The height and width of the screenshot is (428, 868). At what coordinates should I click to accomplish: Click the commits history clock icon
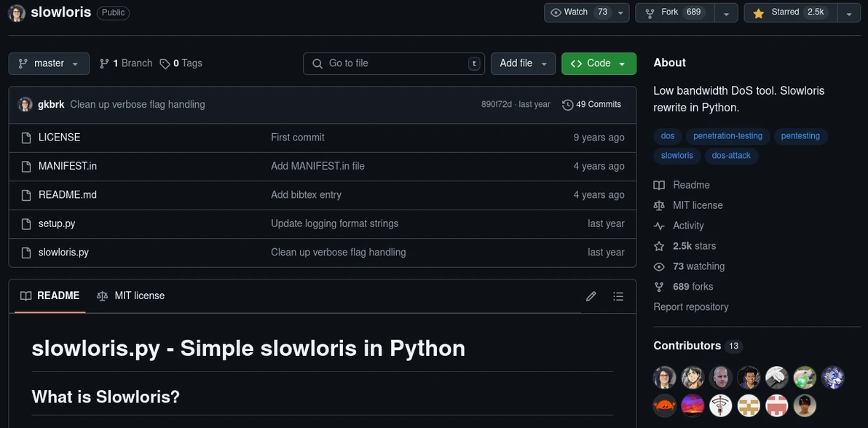click(x=568, y=105)
